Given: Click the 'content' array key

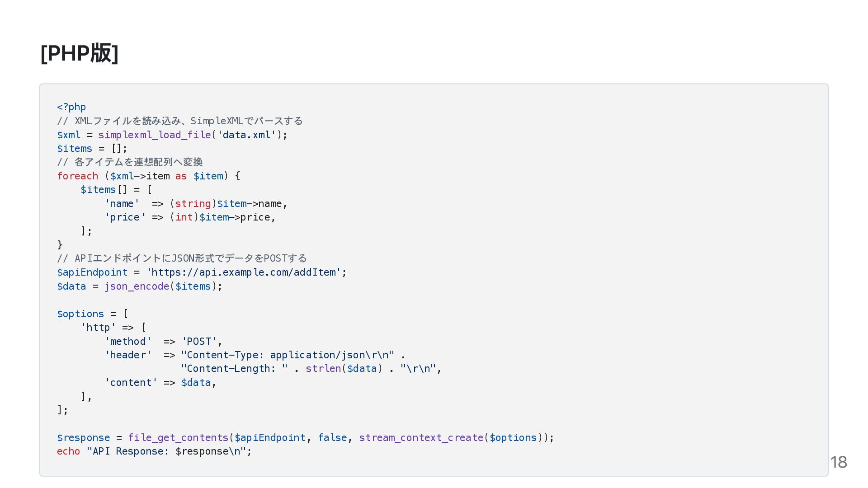Looking at the screenshot, I should click(131, 383).
